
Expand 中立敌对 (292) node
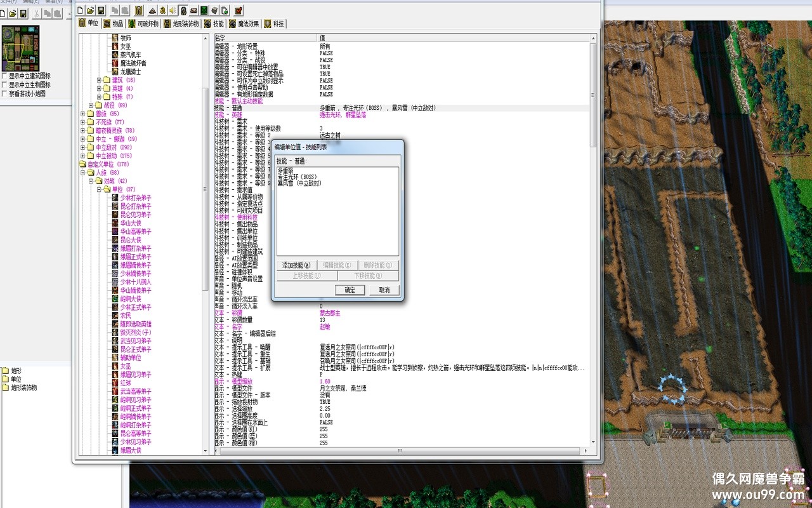point(82,147)
